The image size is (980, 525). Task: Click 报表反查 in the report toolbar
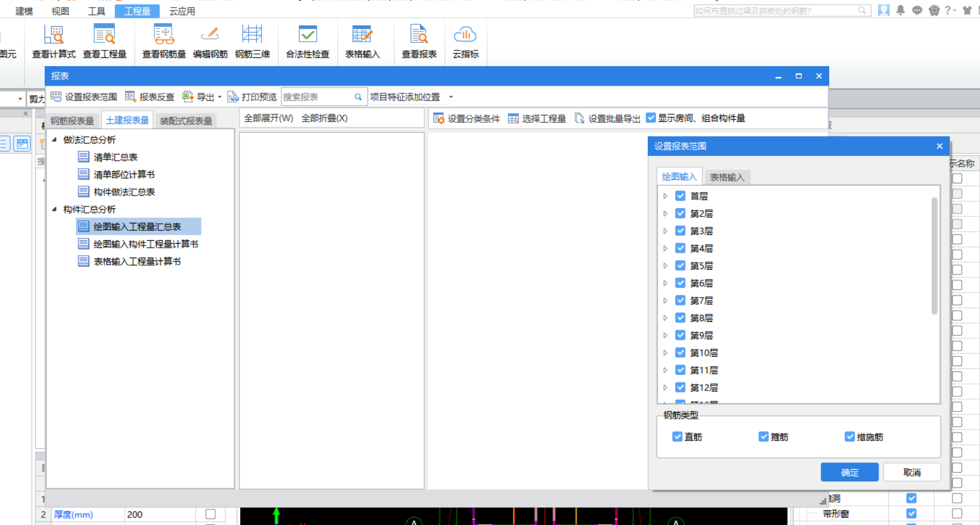pyautogui.click(x=150, y=97)
